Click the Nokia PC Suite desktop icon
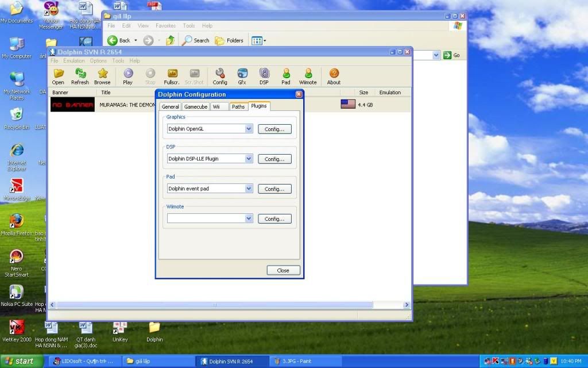 coord(17,296)
